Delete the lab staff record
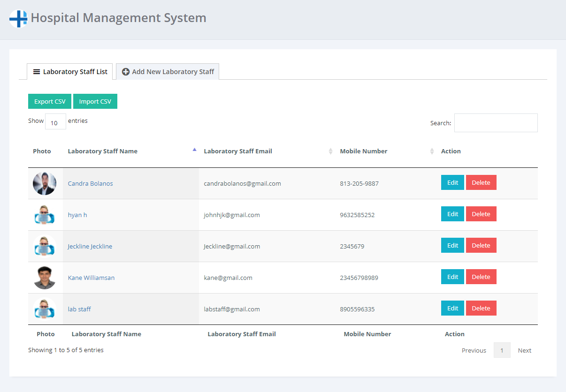 (481, 309)
